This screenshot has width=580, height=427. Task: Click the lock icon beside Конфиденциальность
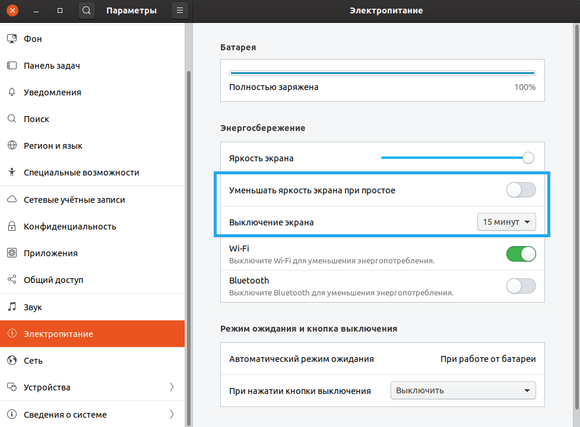[x=12, y=226]
